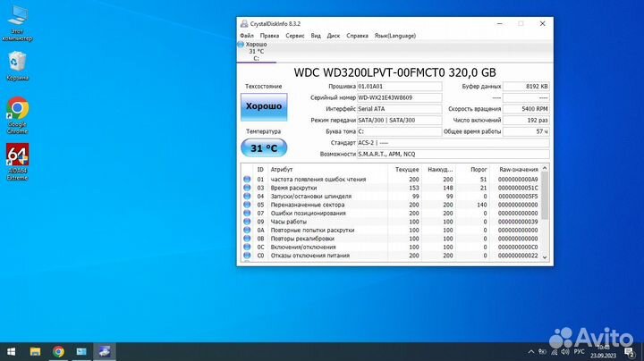
Task: Click the Прошивка field 01.01A01
Action: click(x=400, y=87)
